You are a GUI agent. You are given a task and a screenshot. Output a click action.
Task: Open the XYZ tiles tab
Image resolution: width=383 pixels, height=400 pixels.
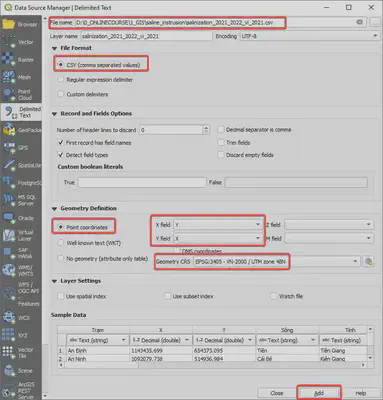click(21, 335)
